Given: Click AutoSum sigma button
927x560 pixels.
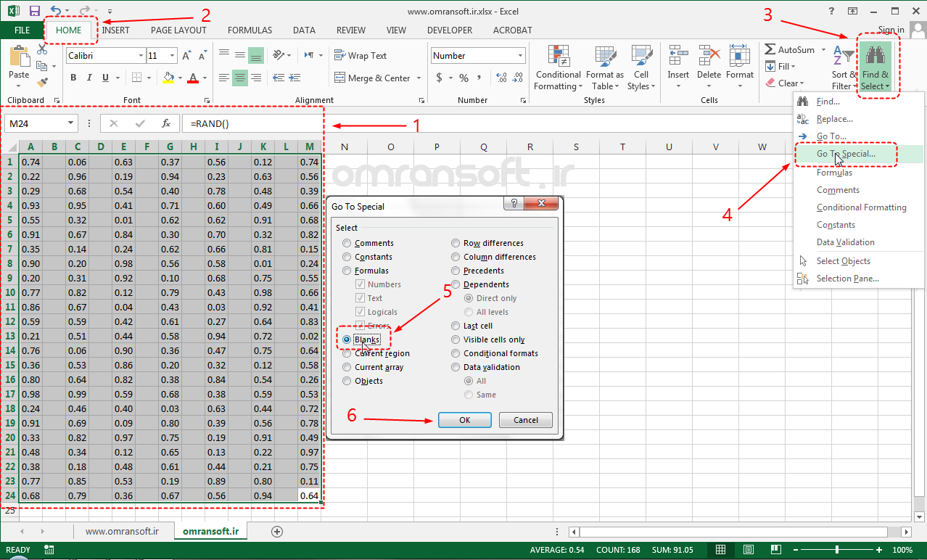Looking at the screenshot, I should click(789, 50).
